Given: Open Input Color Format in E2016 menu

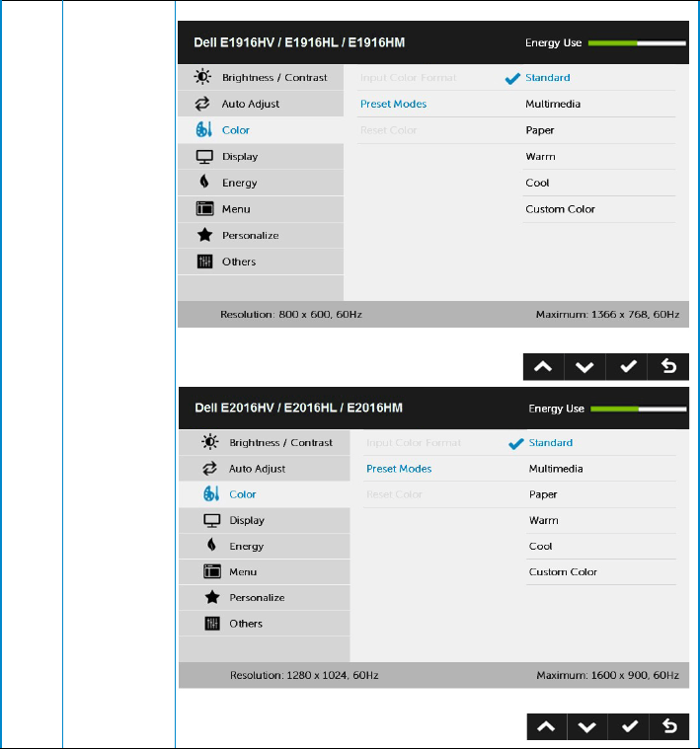Looking at the screenshot, I should (x=414, y=443).
